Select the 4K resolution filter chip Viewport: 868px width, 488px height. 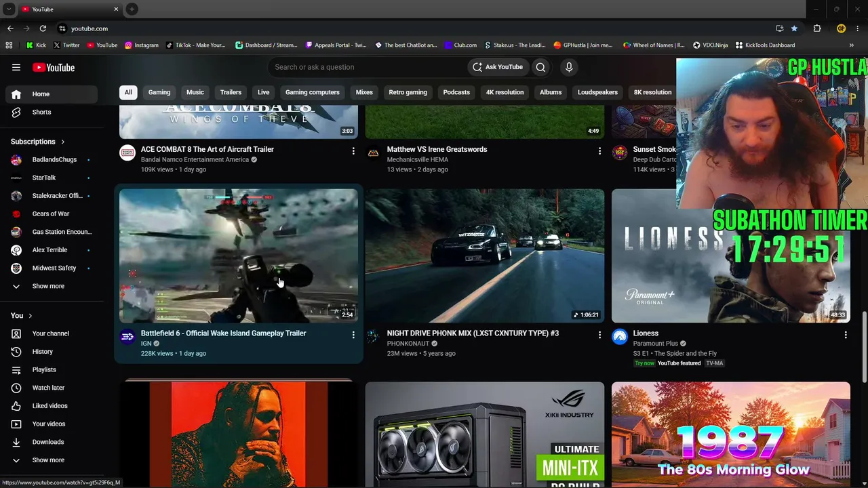coord(505,92)
